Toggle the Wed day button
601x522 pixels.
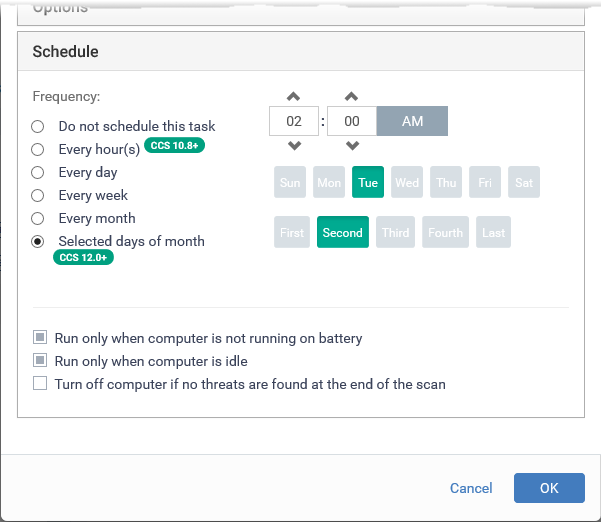pos(407,182)
